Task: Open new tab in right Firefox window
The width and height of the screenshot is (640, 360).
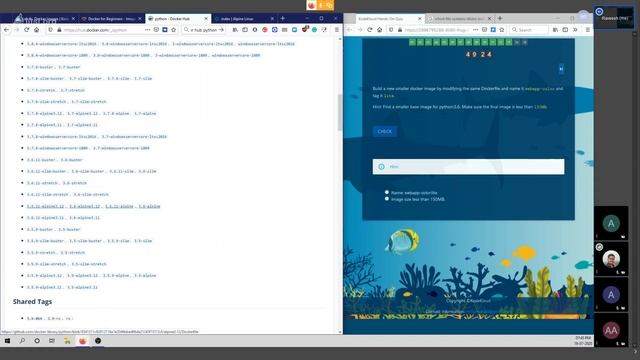Action: (x=500, y=18)
